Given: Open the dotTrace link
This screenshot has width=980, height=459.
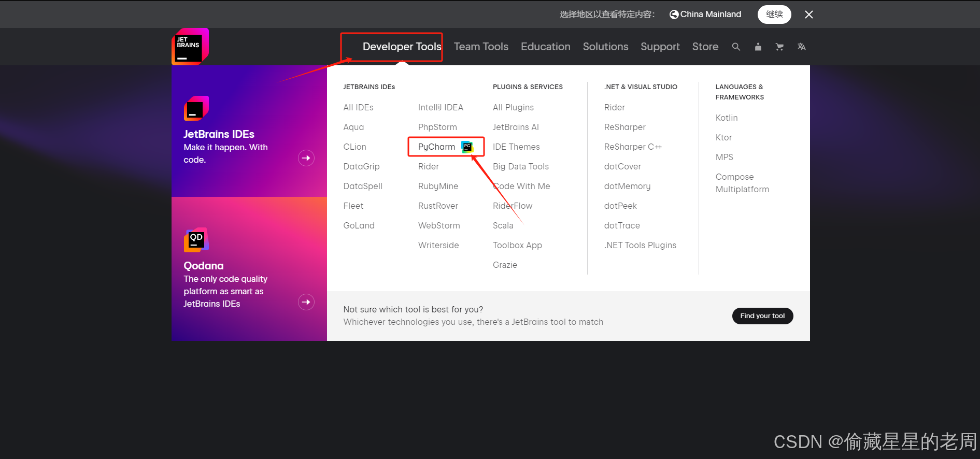Looking at the screenshot, I should tap(622, 225).
